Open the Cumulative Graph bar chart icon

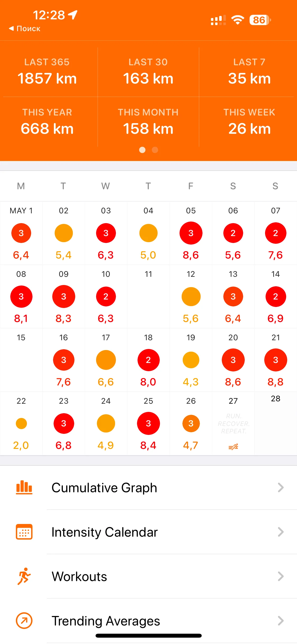point(24,487)
